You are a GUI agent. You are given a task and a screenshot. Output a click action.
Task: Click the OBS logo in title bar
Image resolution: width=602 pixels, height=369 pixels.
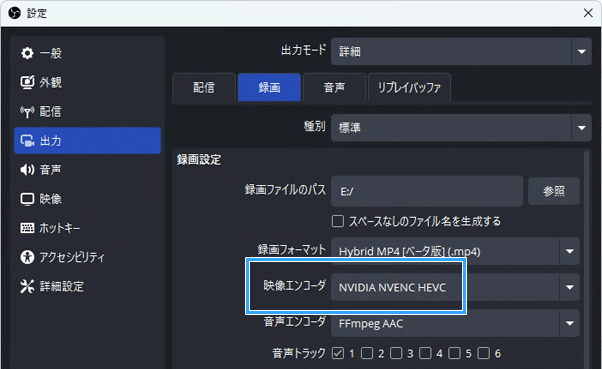[x=14, y=13]
